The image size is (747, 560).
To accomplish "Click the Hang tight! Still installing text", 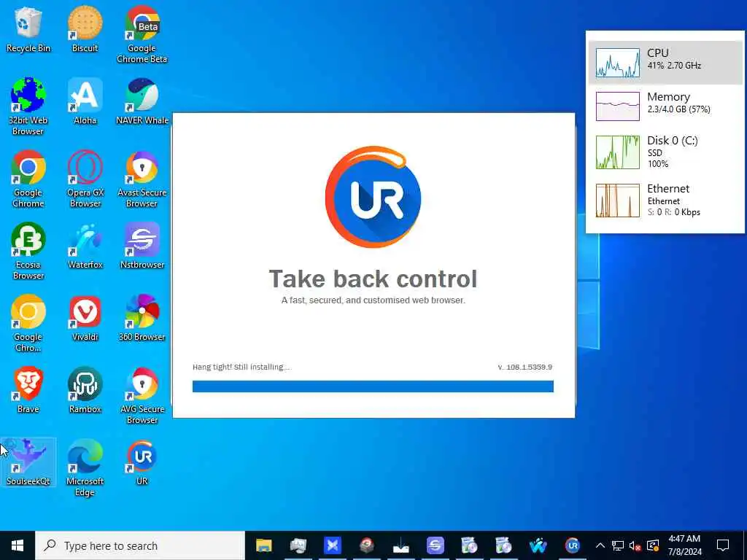I will coord(241,367).
